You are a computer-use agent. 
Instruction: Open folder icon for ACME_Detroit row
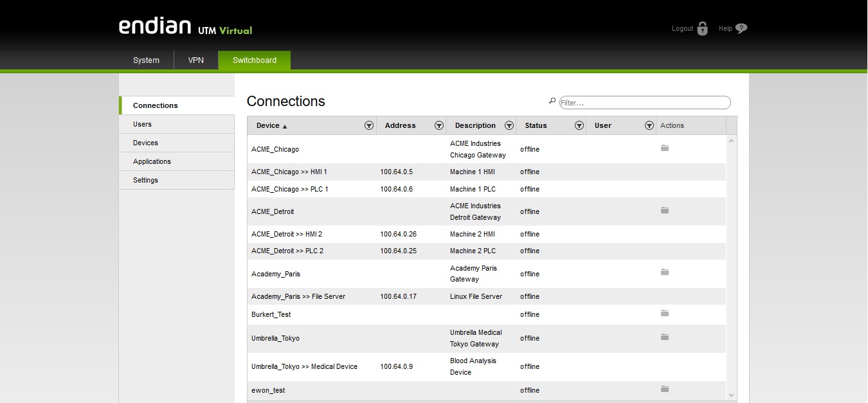tap(665, 211)
